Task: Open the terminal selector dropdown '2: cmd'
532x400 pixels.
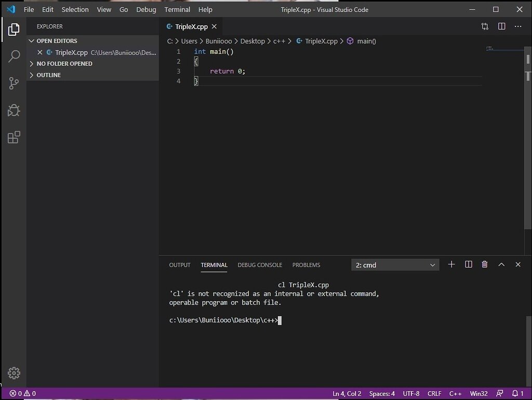Action: 395,265
